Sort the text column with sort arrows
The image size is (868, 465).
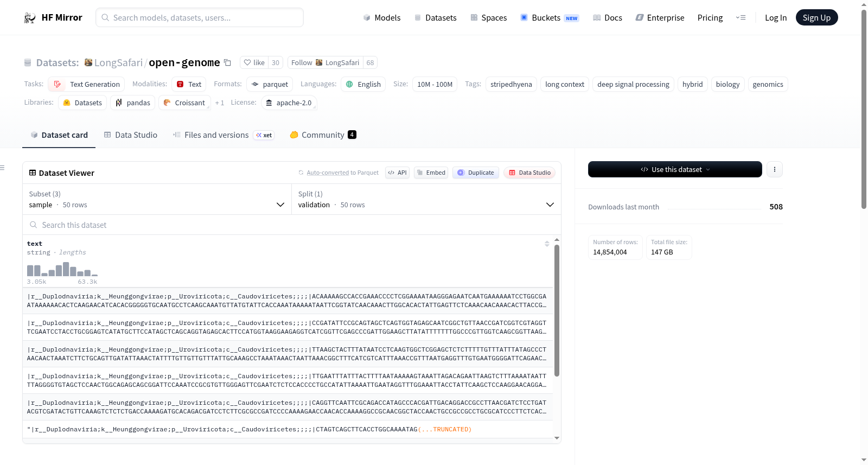[x=547, y=244]
